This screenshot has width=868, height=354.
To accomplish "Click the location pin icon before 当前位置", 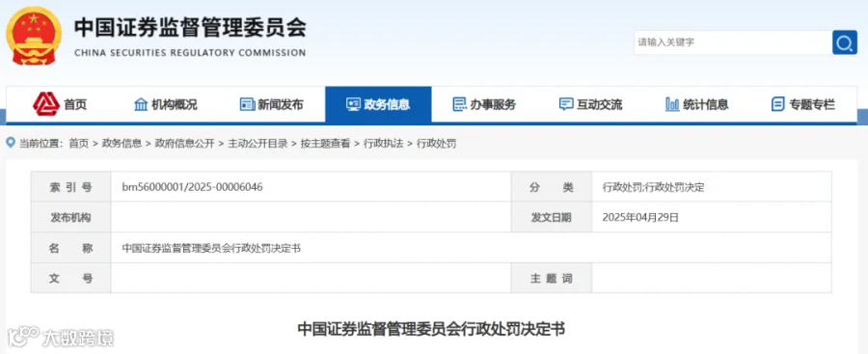I will point(11,144).
